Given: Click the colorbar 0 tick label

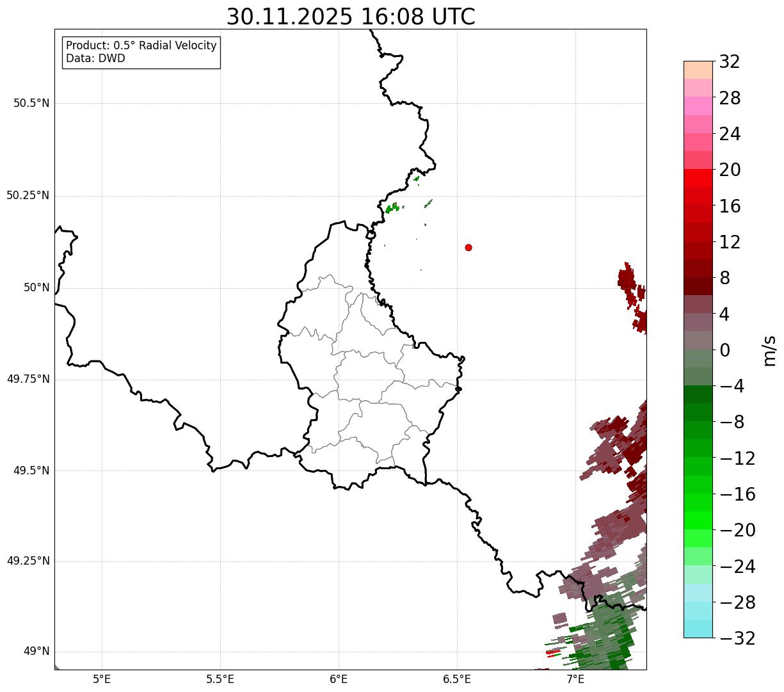Looking at the screenshot, I should coord(724,350).
